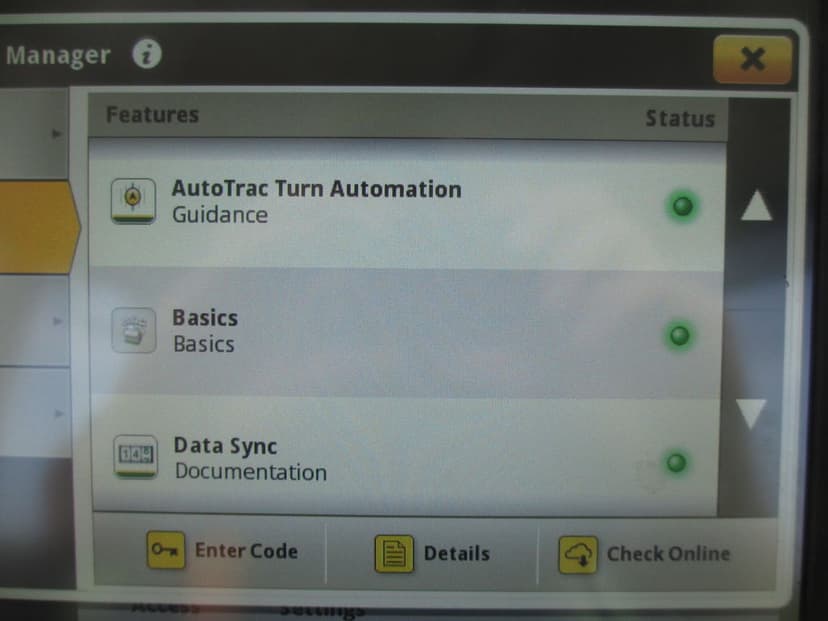
Task: Open the info icon next to Manager
Action: 147,54
